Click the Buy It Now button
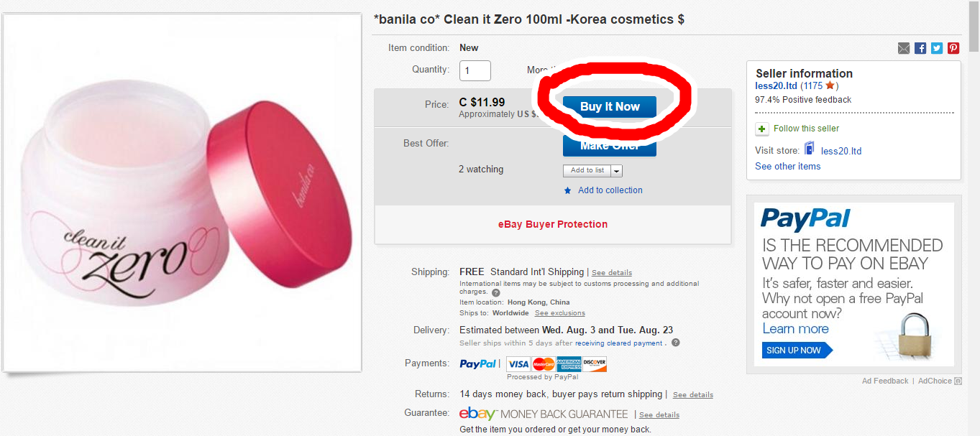 610,107
